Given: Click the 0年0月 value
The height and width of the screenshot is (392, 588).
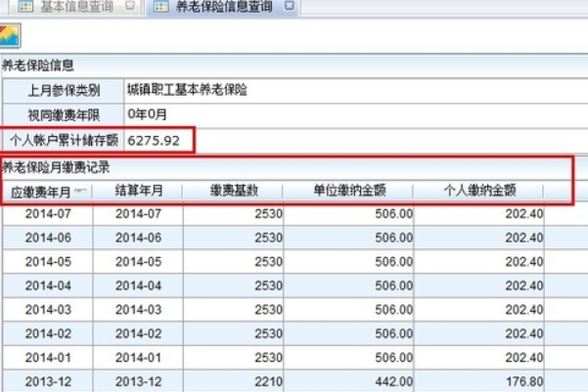Looking at the screenshot, I should [147, 114].
